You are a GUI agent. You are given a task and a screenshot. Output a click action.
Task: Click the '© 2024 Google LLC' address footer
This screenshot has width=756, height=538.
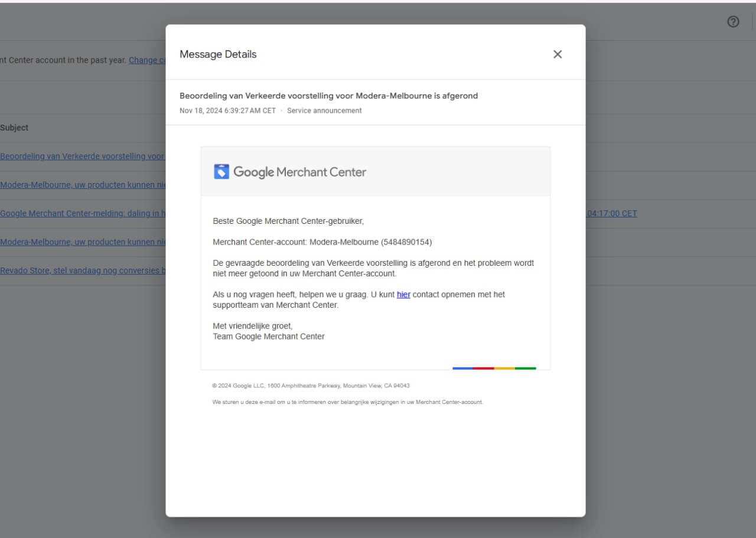click(311, 386)
